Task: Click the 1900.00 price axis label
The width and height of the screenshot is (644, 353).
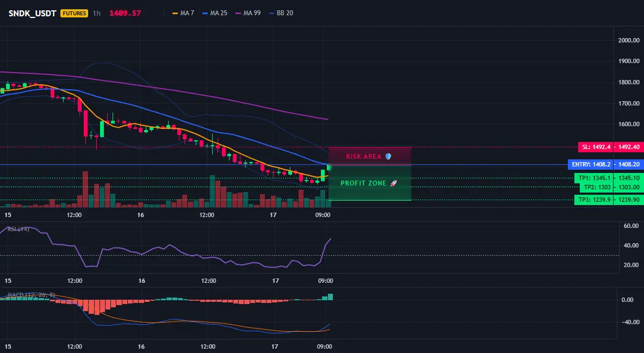Action: pyautogui.click(x=629, y=61)
